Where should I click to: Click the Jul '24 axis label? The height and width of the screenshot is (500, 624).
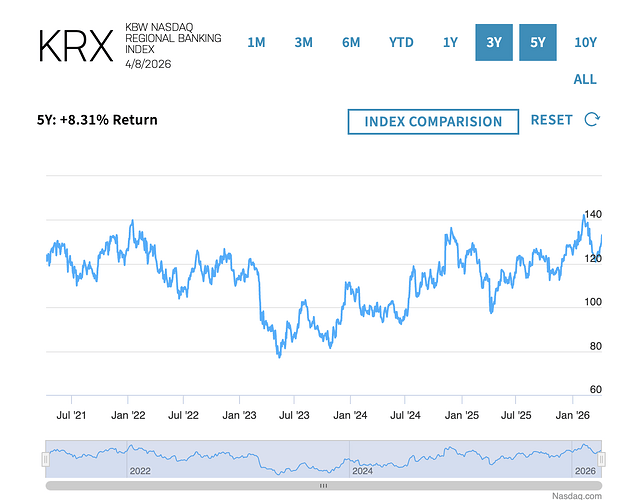pyautogui.click(x=405, y=415)
